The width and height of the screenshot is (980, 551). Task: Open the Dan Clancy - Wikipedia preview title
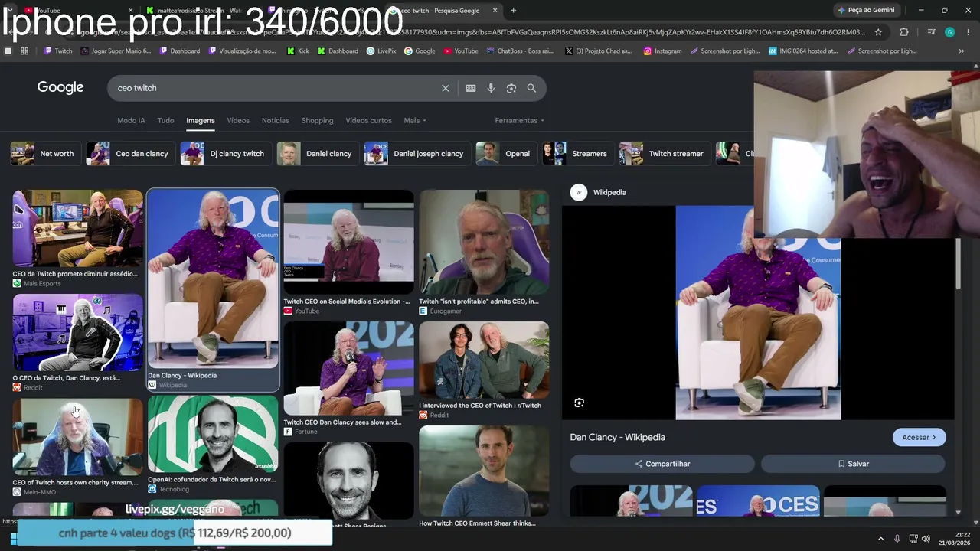click(x=618, y=437)
